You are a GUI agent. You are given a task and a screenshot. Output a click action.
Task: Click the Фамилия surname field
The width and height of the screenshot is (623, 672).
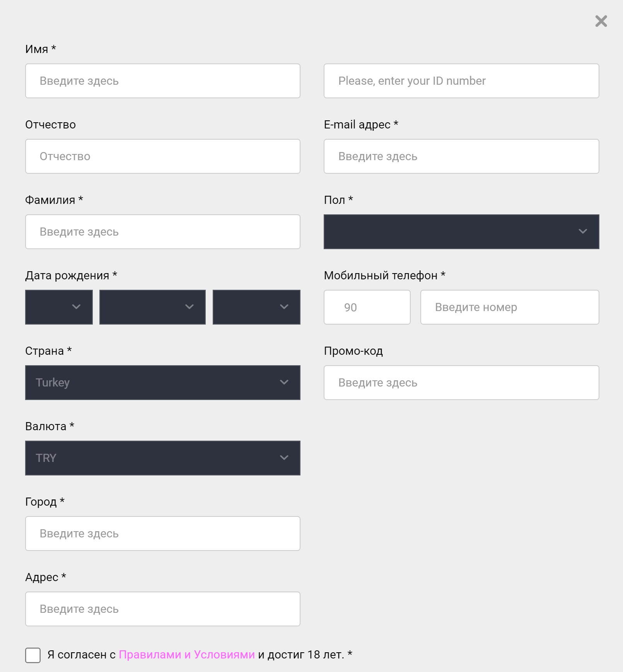(163, 232)
